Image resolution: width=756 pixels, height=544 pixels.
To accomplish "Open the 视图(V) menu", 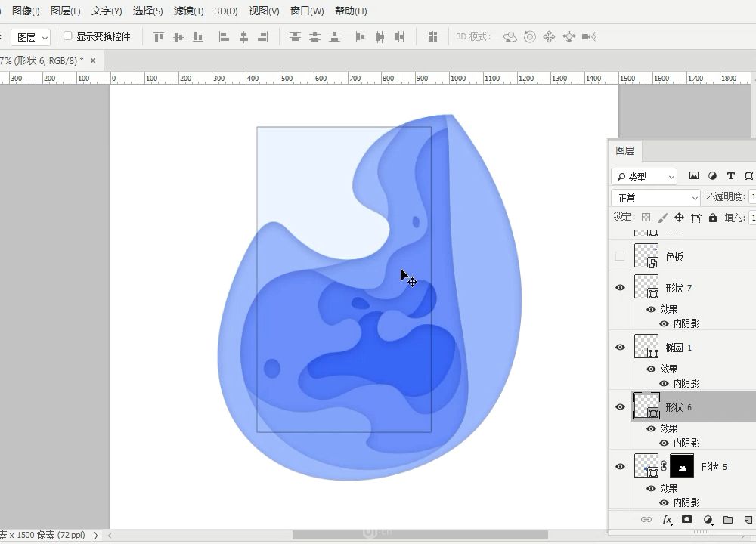I will (264, 11).
